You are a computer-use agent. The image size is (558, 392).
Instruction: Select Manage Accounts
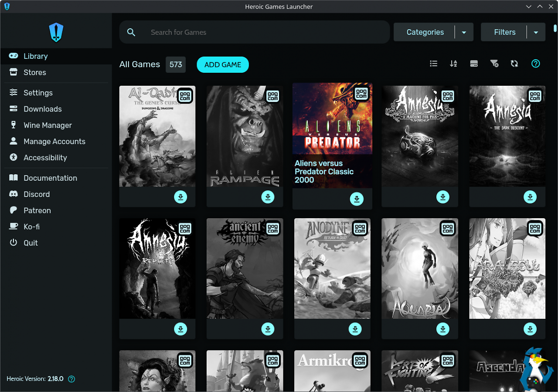pos(56,141)
